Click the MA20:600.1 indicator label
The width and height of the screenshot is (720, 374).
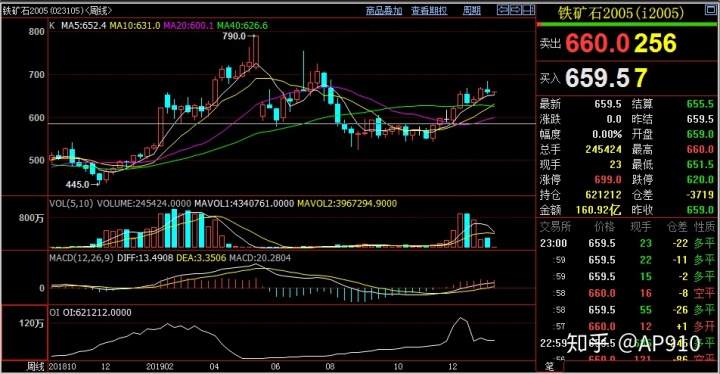pyautogui.click(x=188, y=26)
